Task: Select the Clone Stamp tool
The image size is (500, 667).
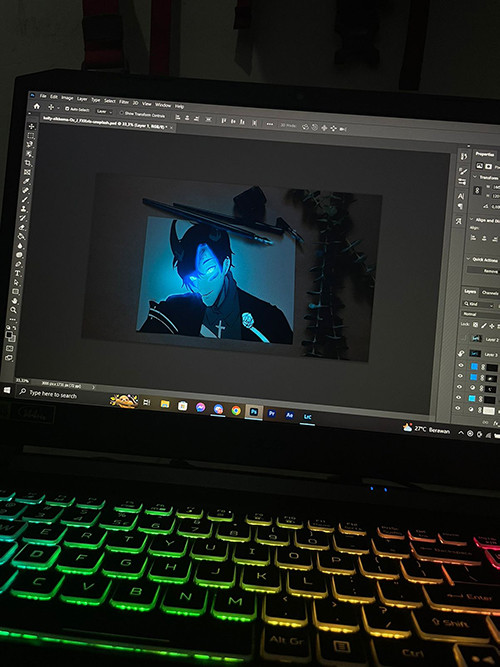Action: click(x=24, y=209)
